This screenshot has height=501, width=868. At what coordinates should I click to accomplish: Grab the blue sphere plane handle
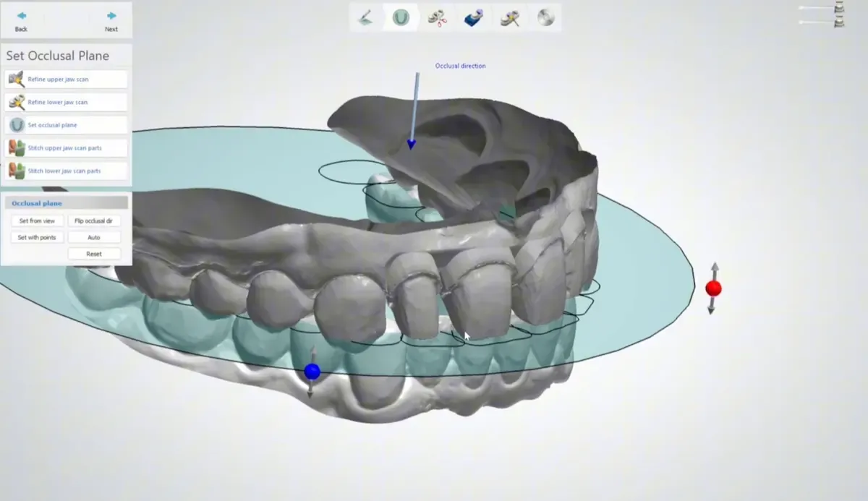click(312, 371)
